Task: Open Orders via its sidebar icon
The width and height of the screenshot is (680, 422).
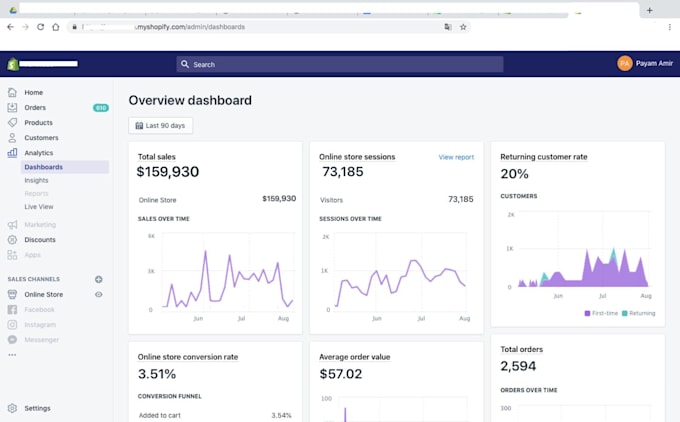Action: [12, 107]
